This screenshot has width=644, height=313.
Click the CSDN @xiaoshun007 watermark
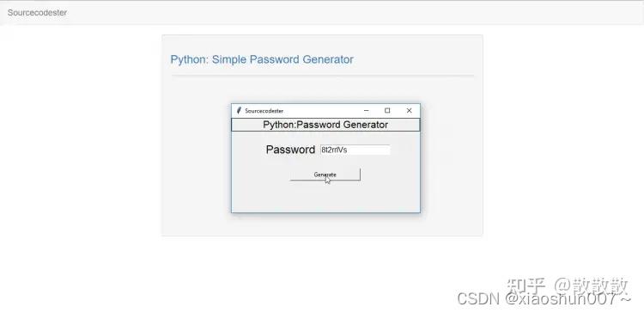pos(544,298)
